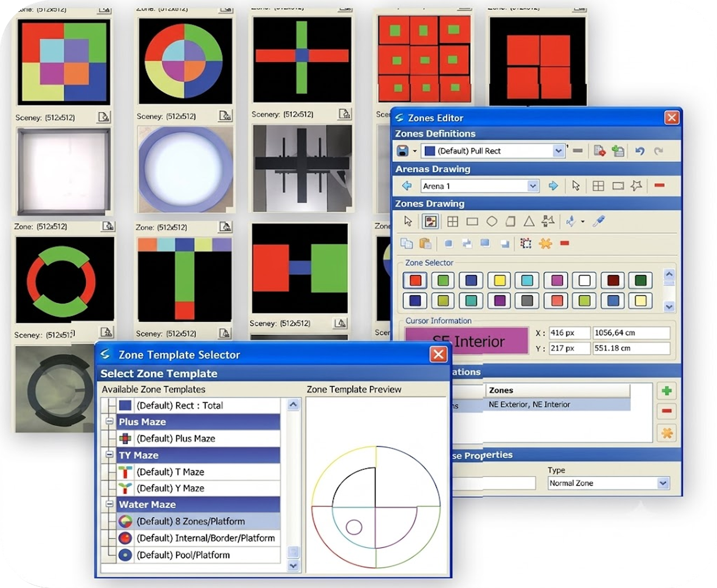717x588 pixels.
Task: Click the add definition green plus icon
Action: [x=618, y=151]
